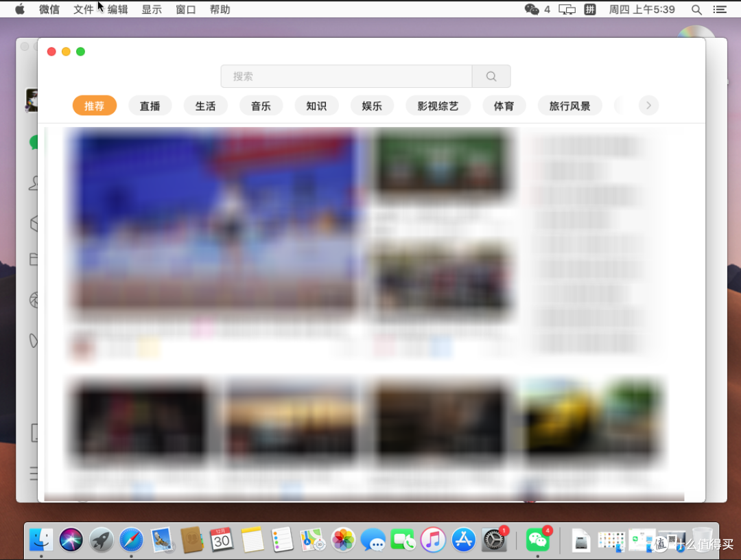741x560 pixels.
Task: Open the sunset video thumbnail in bottom row
Action: click(291, 421)
